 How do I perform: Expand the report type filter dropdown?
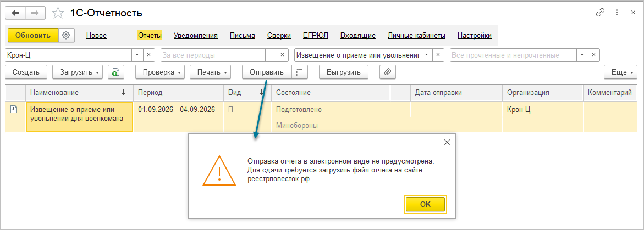(426, 55)
